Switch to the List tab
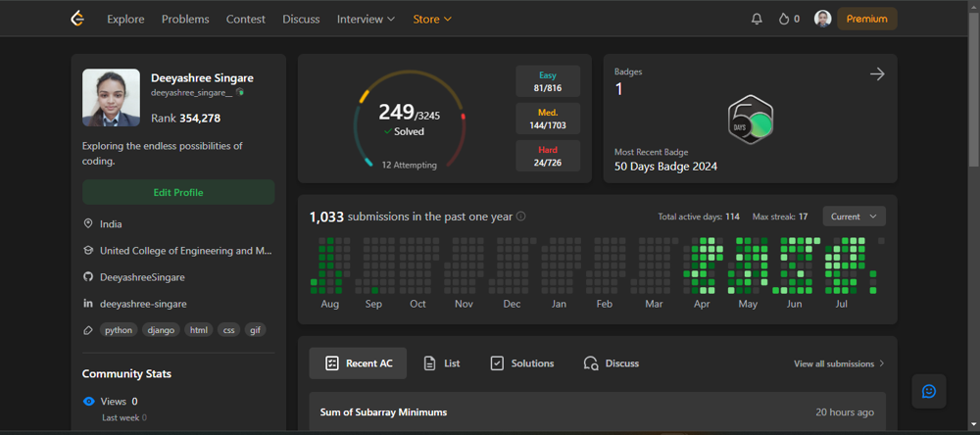This screenshot has height=435, width=980. [x=442, y=363]
